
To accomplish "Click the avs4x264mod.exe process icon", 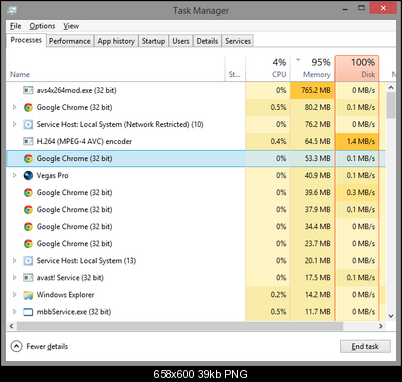I will tap(28, 90).
